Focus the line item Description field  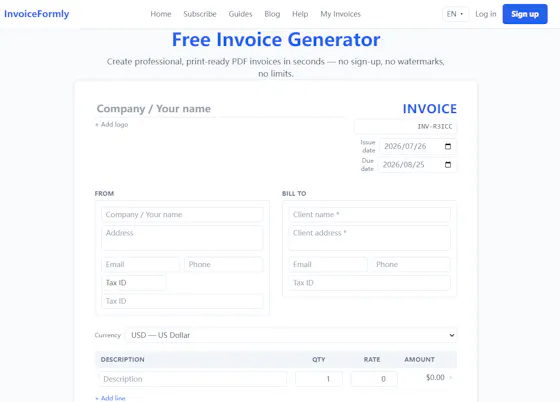tap(193, 379)
